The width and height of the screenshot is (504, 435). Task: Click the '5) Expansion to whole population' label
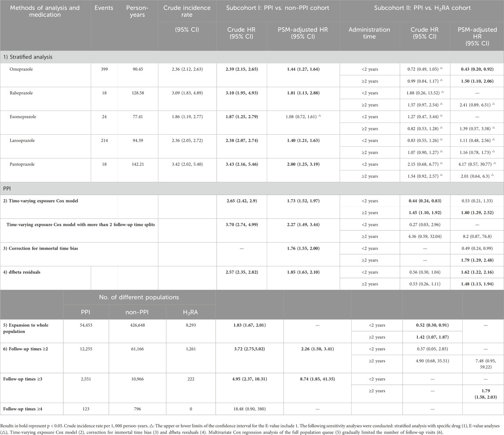point(29,328)
